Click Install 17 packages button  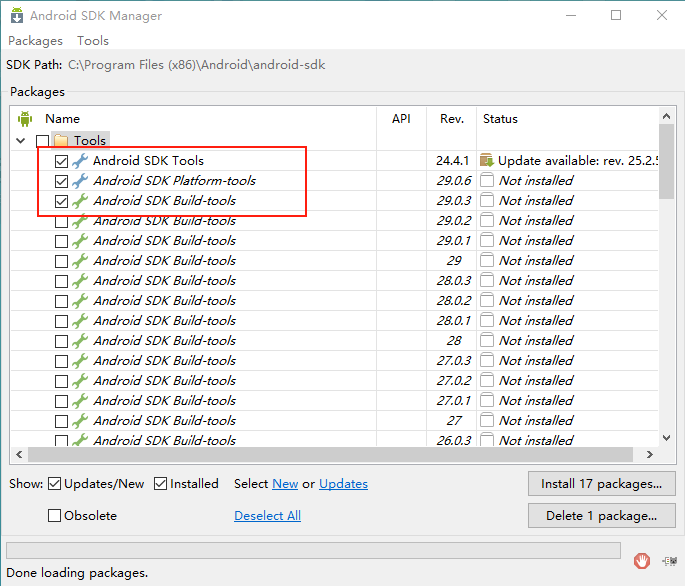coord(602,484)
